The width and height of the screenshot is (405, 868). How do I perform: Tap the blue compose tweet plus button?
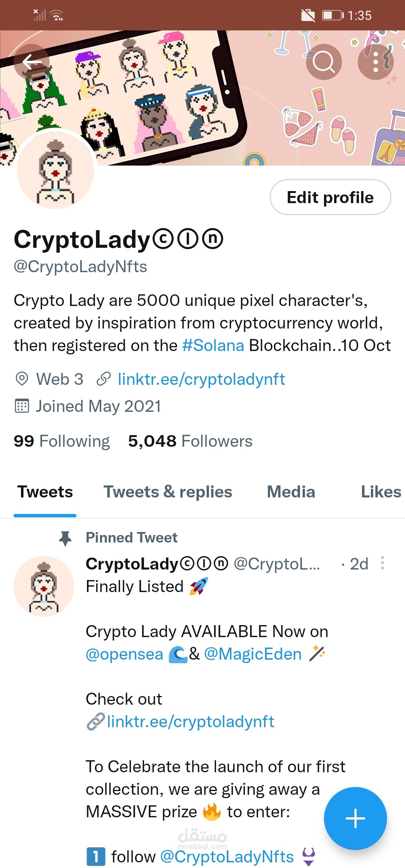click(355, 818)
